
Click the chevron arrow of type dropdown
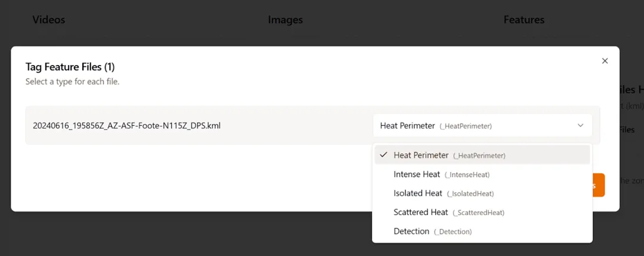pos(580,125)
